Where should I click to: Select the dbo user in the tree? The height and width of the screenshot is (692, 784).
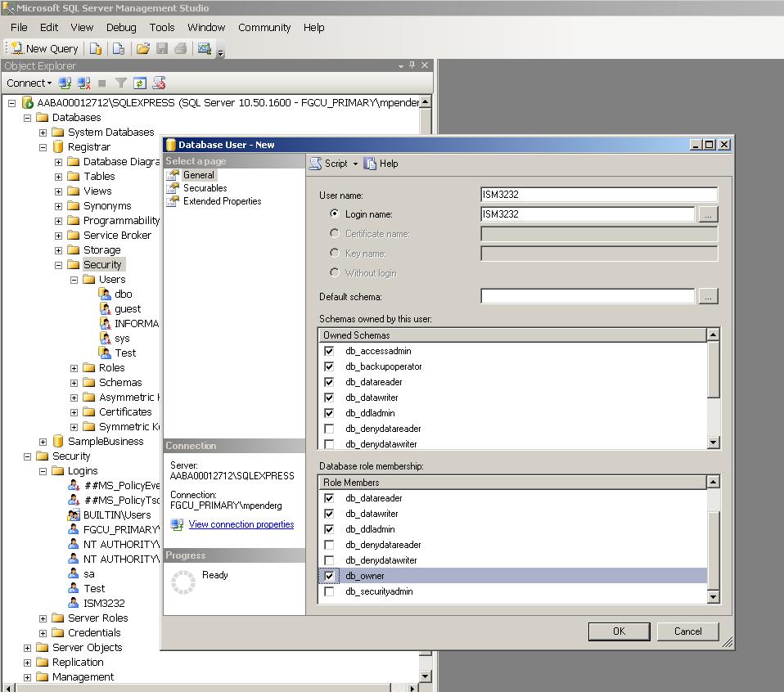point(123,294)
